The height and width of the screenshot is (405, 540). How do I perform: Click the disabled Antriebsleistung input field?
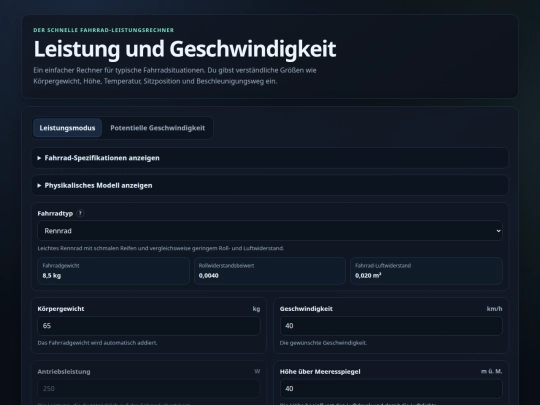coord(149,388)
